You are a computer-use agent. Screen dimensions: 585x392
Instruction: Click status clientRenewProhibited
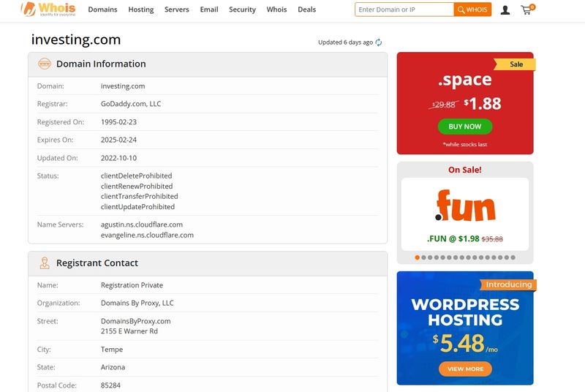pyautogui.click(x=137, y=186)
